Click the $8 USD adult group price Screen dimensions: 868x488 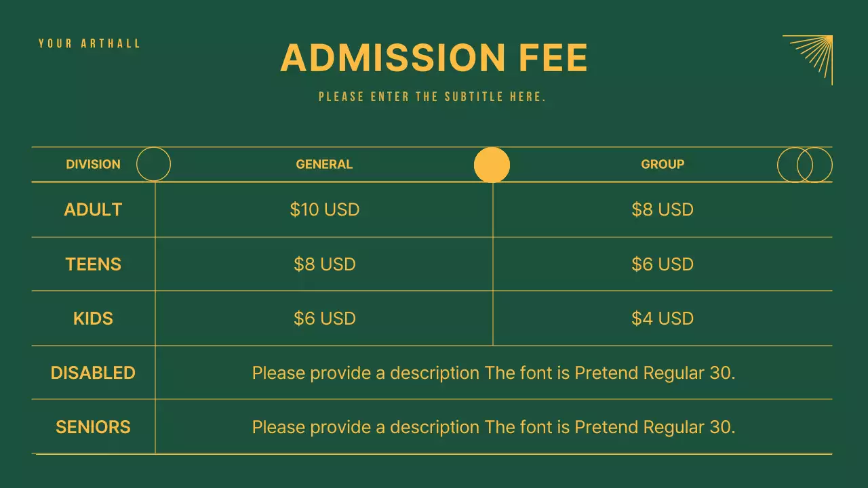pyautogui.click(x=663, y=209)
